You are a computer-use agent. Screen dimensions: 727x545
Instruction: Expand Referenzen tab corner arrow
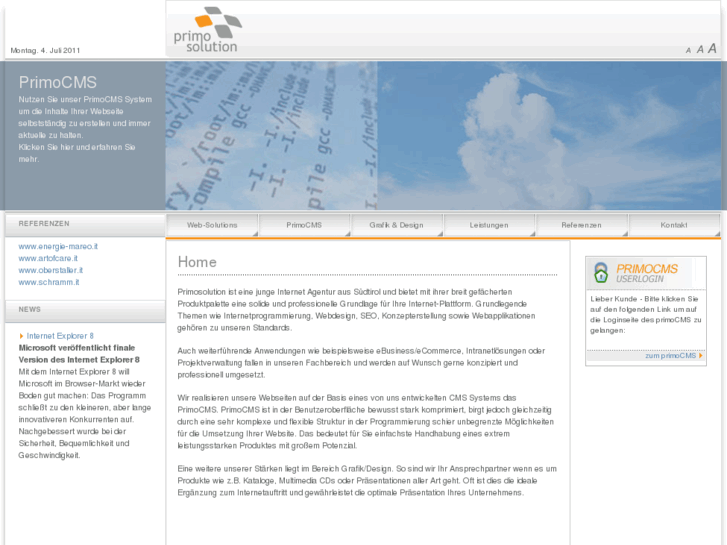pos(625,234)
